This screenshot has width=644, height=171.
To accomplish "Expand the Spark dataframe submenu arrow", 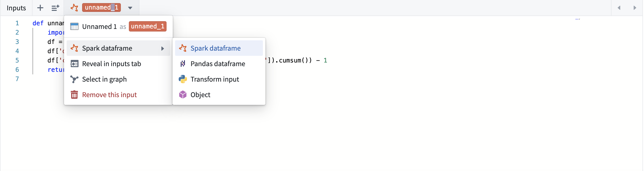I will [163, 48].
